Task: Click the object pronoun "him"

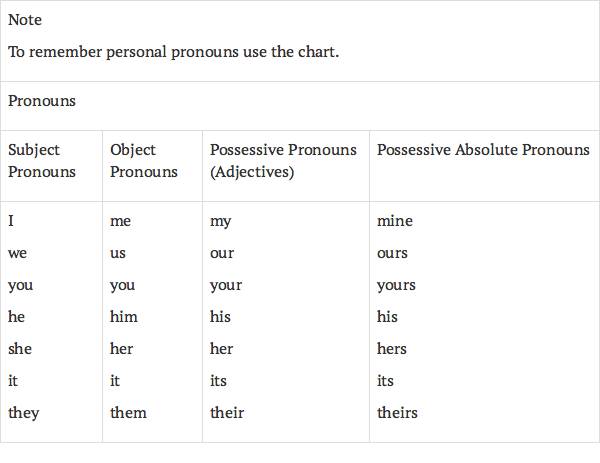Action: (x=124, y=317)
